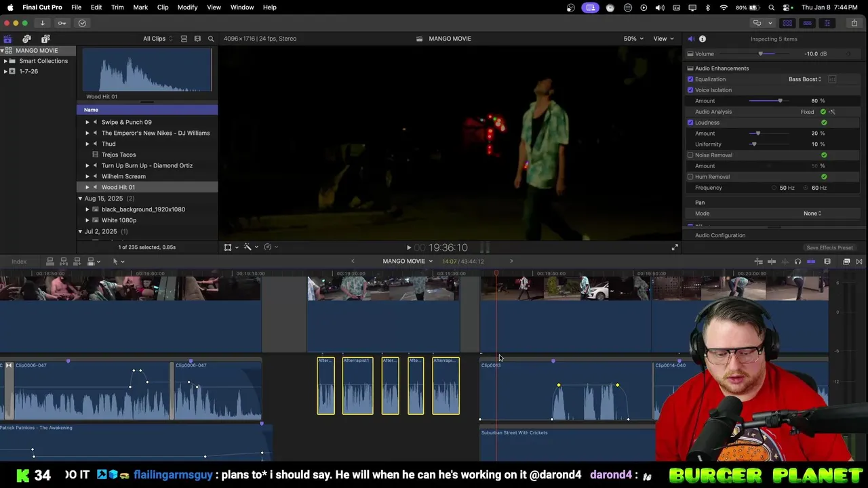Open the Equalization controls icon

click(832, 79)
